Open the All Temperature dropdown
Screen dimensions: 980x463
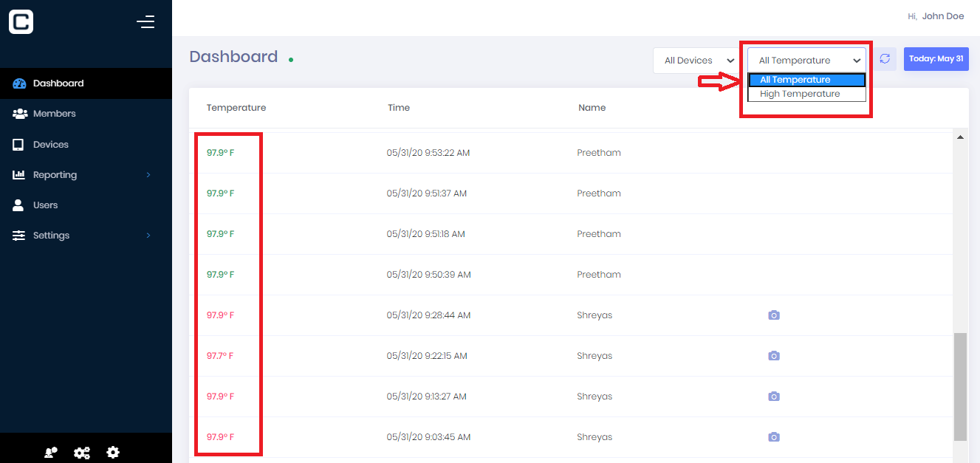point(807,61)
